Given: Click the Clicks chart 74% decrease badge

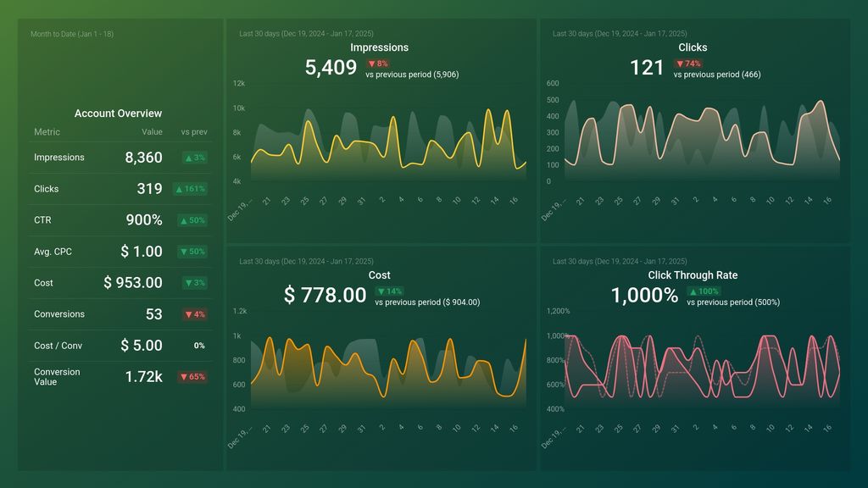Looking at the screenshot, I should (x=688, y=64).
